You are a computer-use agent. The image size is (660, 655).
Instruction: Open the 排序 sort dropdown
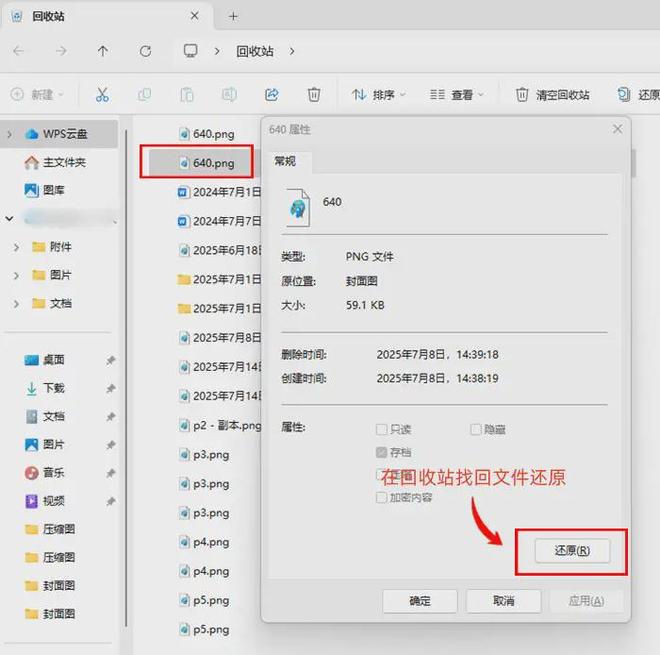coord(378,95)
